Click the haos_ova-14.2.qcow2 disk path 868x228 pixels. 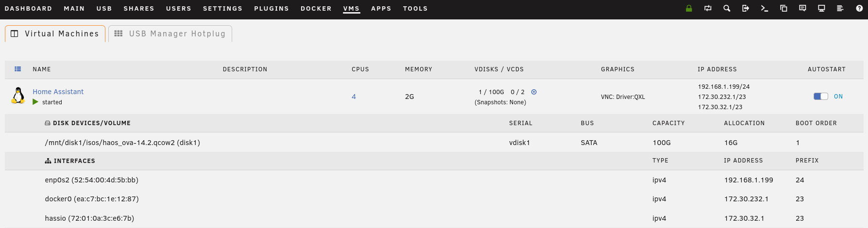(x=122, y=143)
